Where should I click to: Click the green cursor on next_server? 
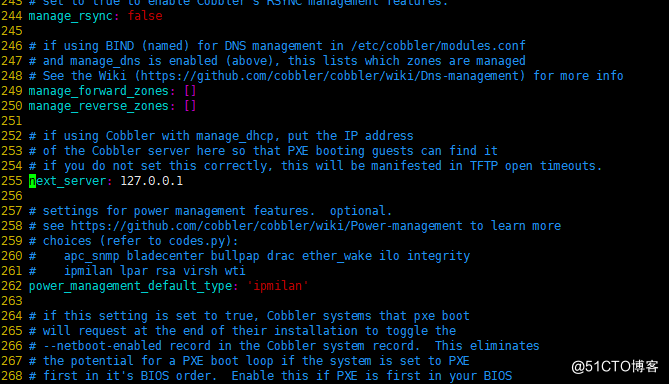[x=32, y=181]
